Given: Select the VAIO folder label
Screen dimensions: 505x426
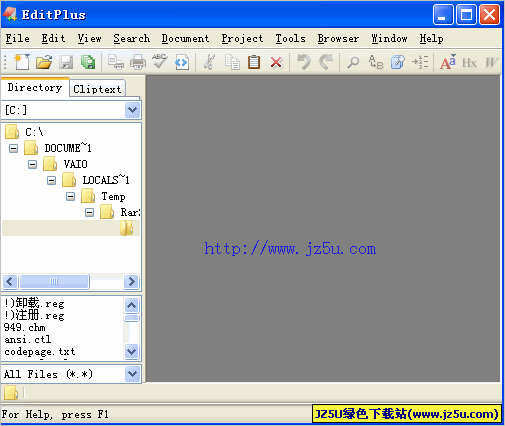Looking at the screenshot, I should click(75, 164).
